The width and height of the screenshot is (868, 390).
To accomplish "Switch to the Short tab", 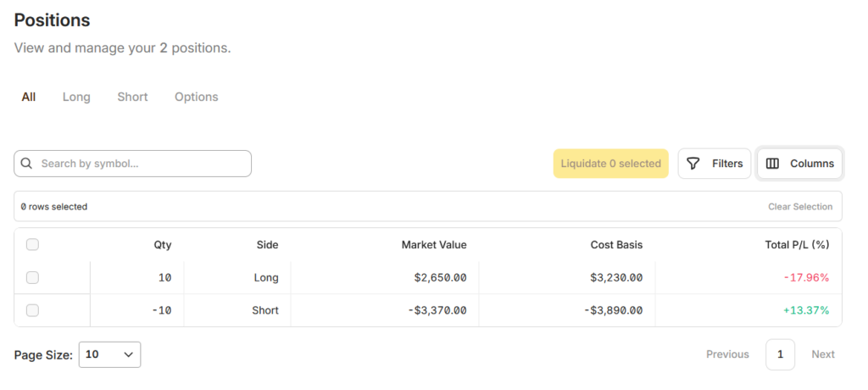I will pos(132,97).
